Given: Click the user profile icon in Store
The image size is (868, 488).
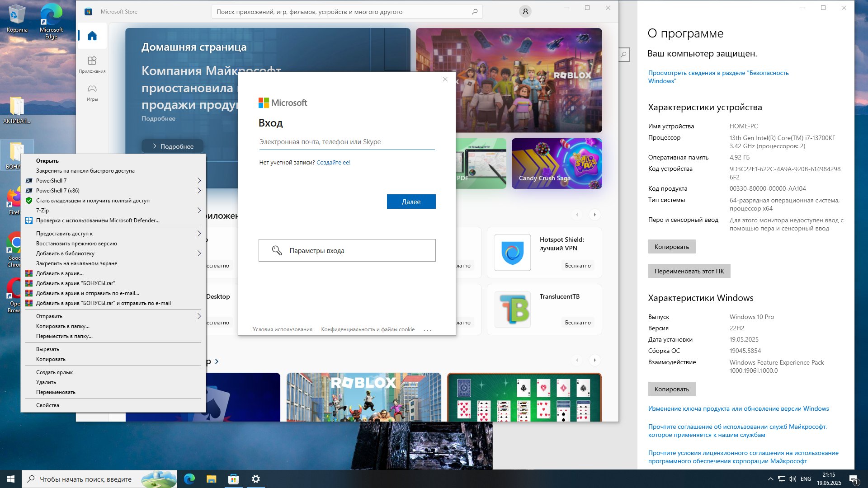Looking at the screenshot, I should coord(525,12).
